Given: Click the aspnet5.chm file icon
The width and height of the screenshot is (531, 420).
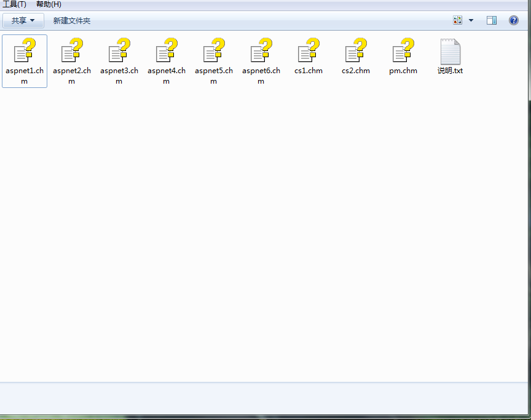Looking at the screenshot, I should [x=214, y=51].
